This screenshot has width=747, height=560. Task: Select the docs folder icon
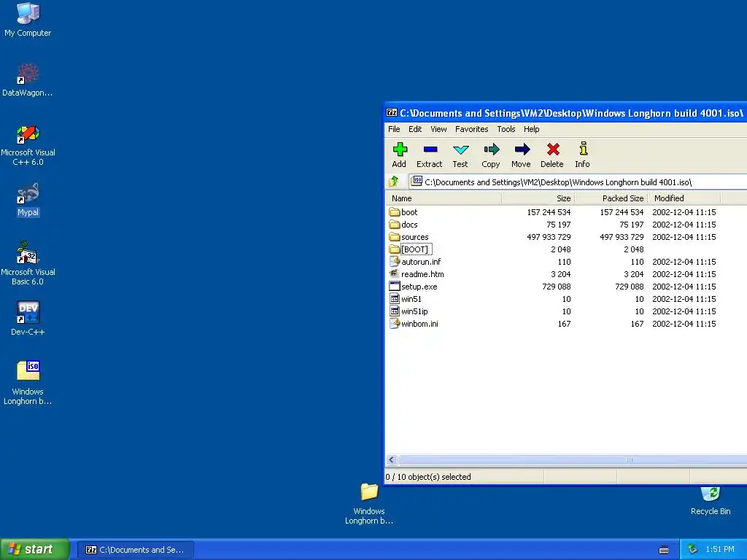coord(394,225)
